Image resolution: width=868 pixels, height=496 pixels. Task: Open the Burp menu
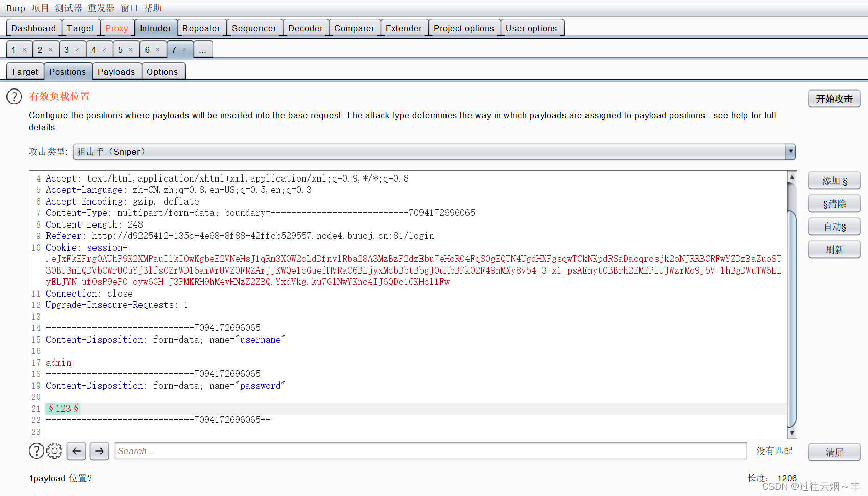click(x=15, y=8)
